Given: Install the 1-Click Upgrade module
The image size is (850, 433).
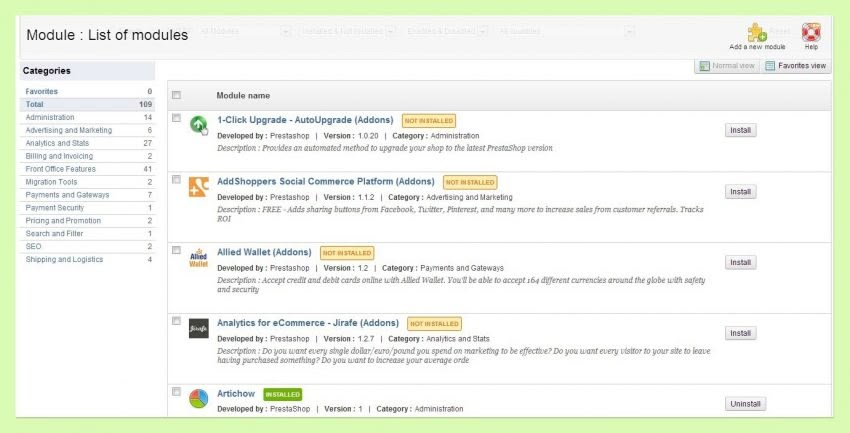Looking at the screenshot, I should (740, 130).
